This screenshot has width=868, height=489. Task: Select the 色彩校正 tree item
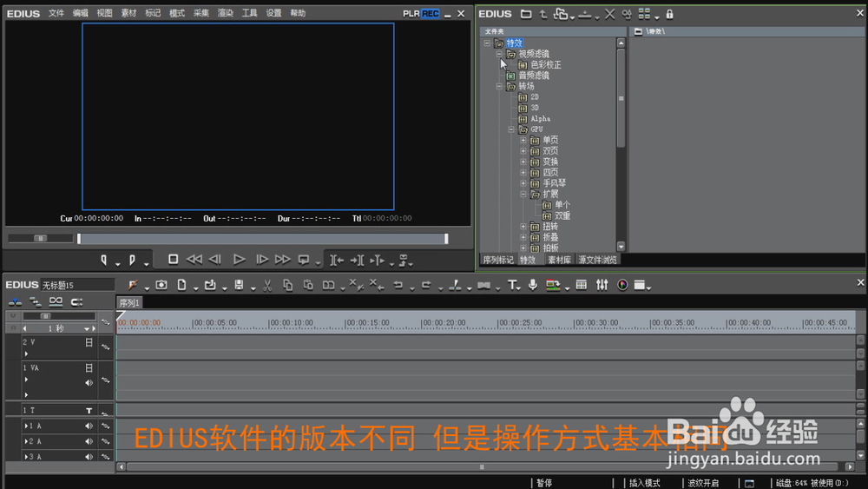point(546,65)
